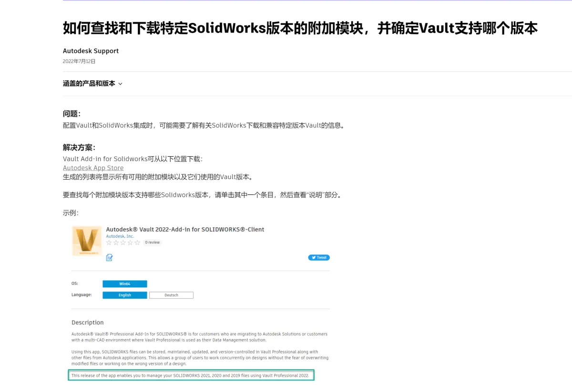Expand the 涵盖的产品和版本 section

[x=92, y=83]
